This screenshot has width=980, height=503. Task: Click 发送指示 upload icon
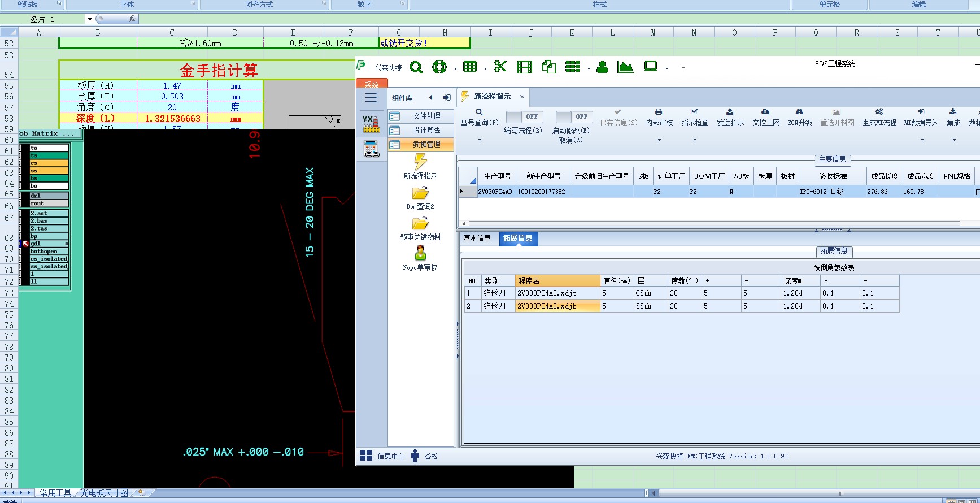coord(730,112)
